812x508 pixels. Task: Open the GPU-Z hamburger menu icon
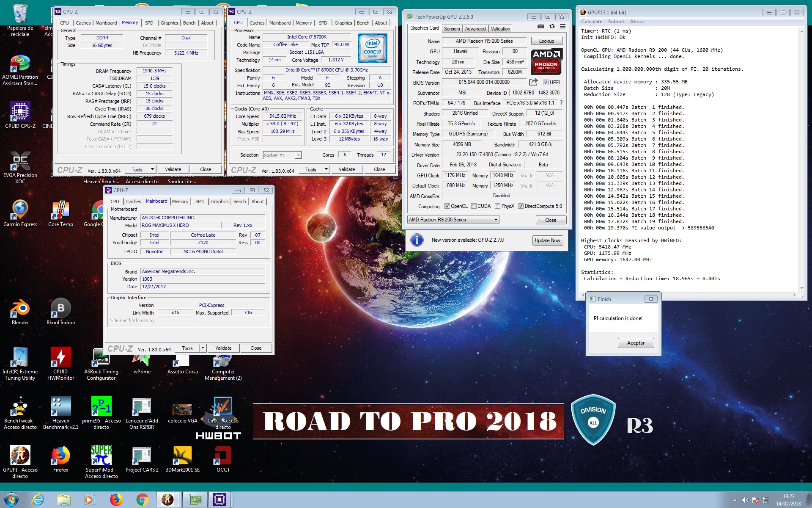[x=562, y=27]
